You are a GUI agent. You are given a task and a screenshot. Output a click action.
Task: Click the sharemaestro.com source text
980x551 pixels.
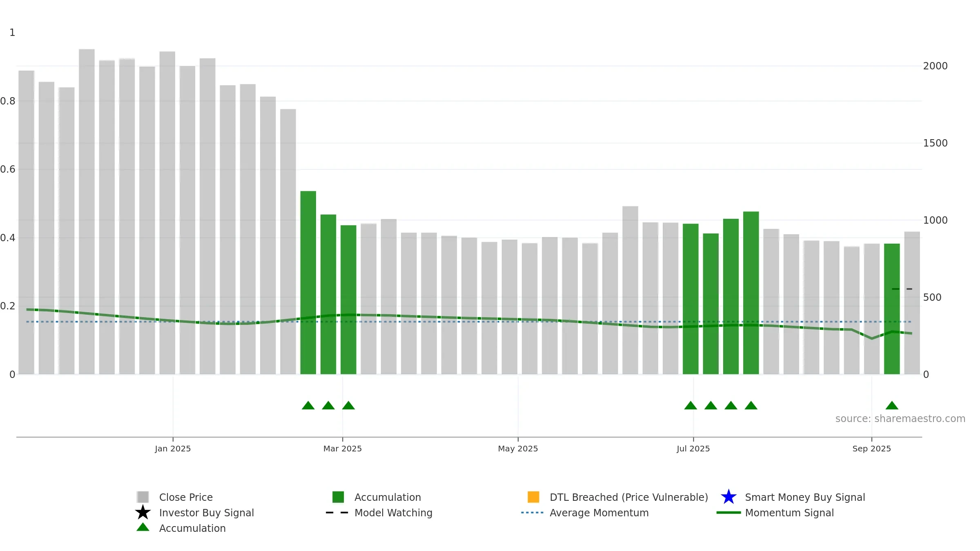[900, 419]
